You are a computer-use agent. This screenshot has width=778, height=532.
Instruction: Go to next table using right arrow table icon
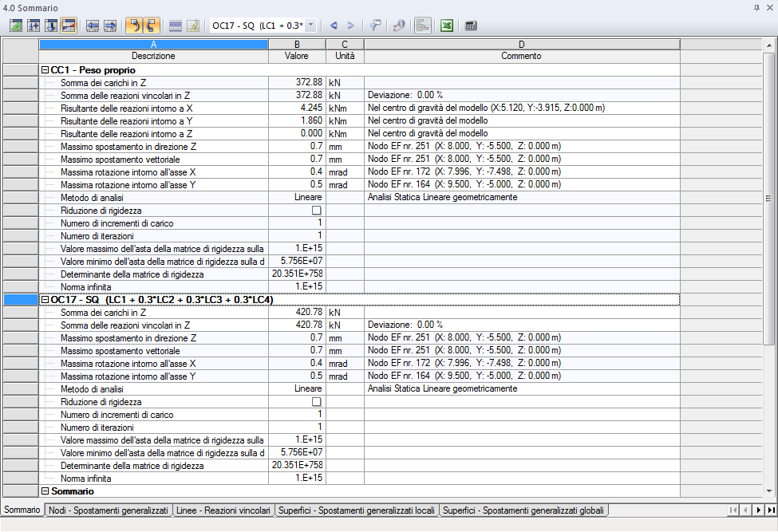point(109,26)
